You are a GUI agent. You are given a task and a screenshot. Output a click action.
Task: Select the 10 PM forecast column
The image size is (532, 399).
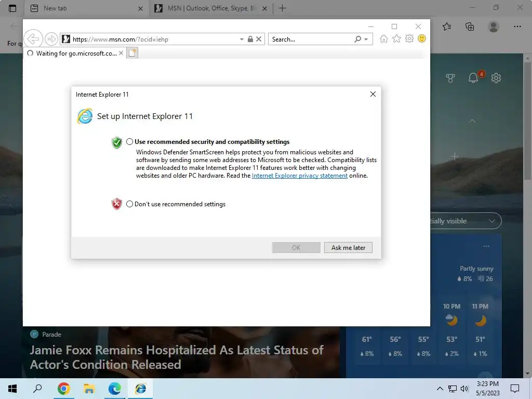[451, 331]
